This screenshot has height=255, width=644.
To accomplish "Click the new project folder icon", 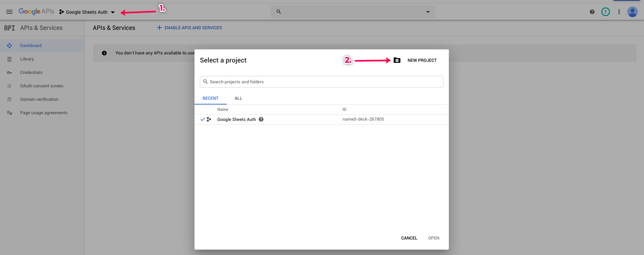I will tap(397, 60).
